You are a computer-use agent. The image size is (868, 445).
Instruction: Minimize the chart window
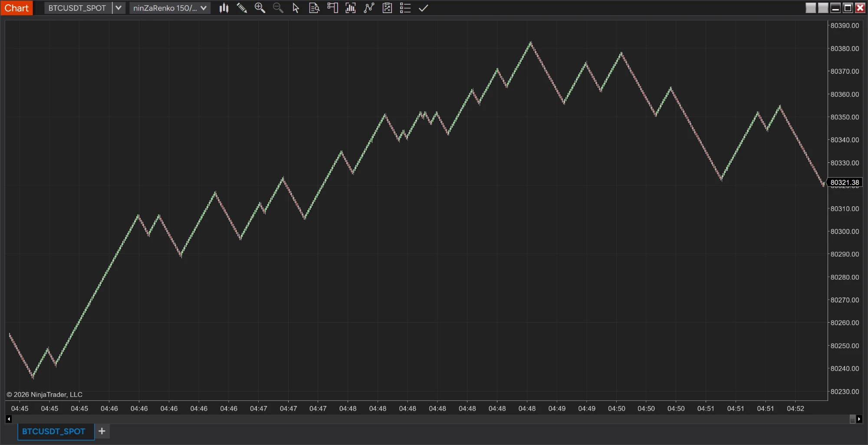pos(835,8)
